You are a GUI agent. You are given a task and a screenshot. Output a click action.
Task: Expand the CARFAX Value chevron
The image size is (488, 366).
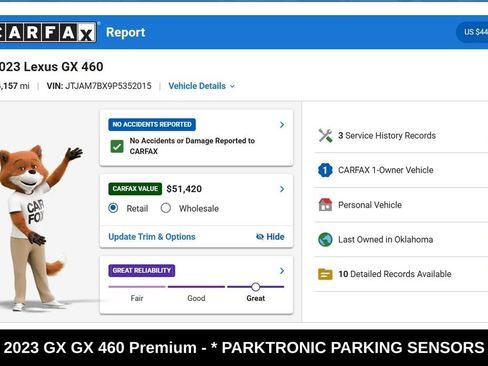pos(282,189)
